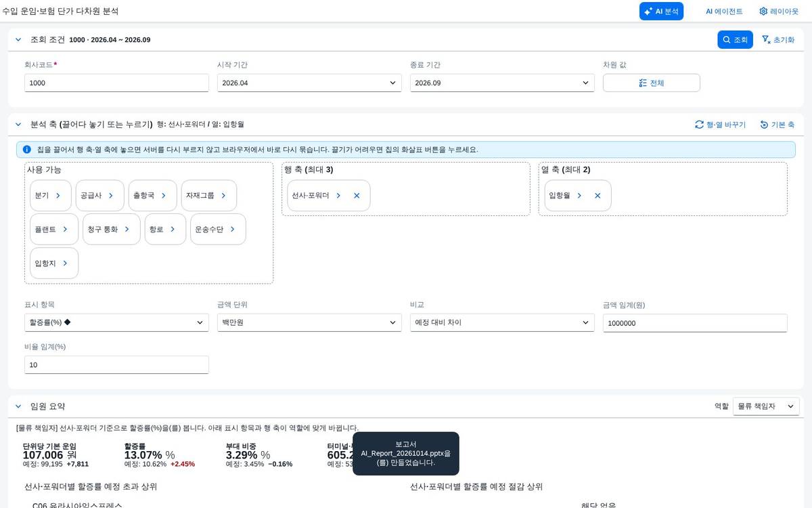Screen dimensions: 812x508
Task: Restore default axes with 기본 축
Action: (x=777, y=125)
